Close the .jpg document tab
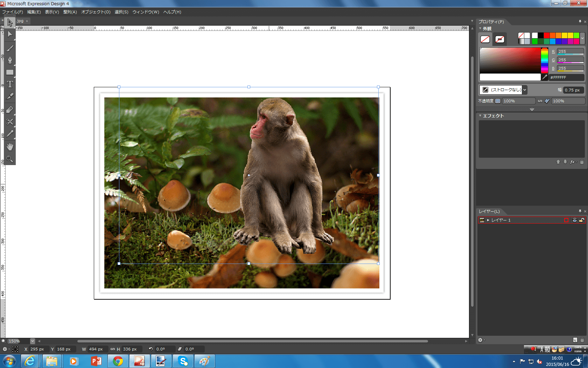Image resolution: width=588 pixels, height=368 pixels. click(27, 21)
